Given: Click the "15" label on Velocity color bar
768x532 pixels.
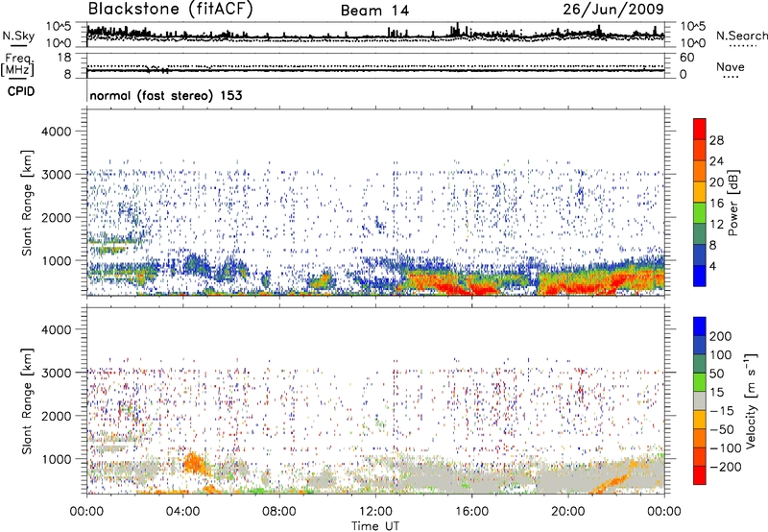Looking at the screenshot, I should [x=716, y=393].
